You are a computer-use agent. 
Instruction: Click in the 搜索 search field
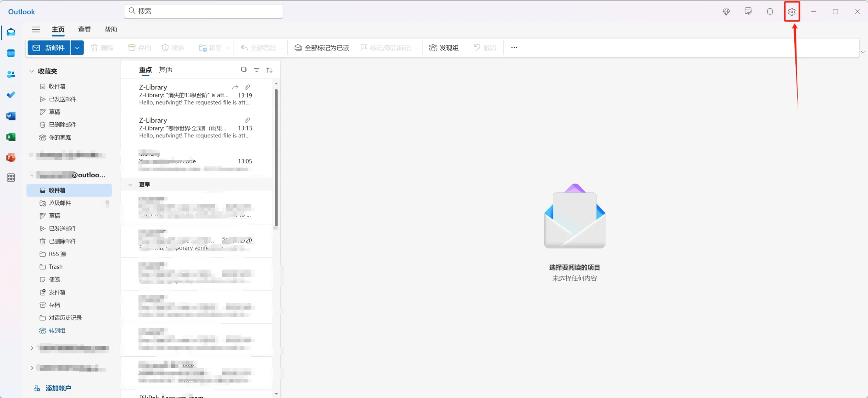(203, 11)
